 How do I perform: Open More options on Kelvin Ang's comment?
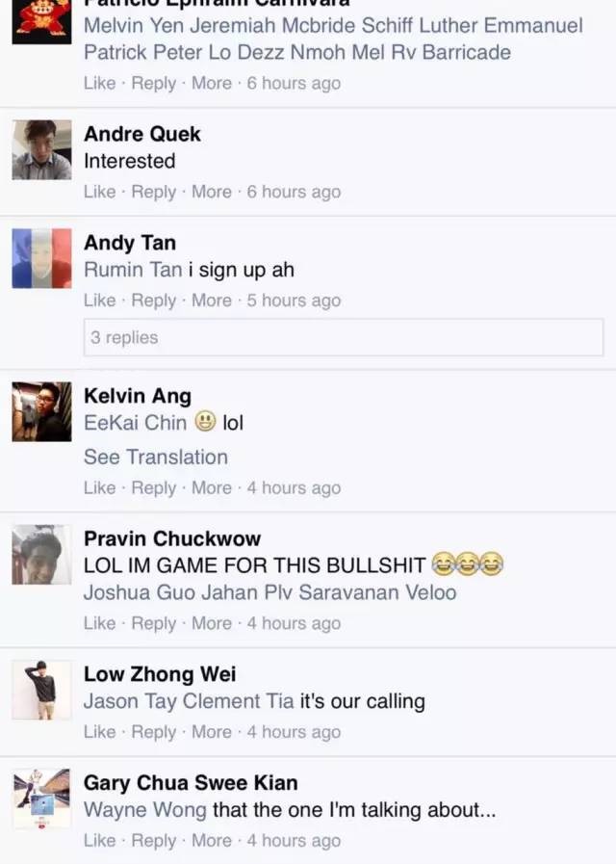click(x=212, y=487)
